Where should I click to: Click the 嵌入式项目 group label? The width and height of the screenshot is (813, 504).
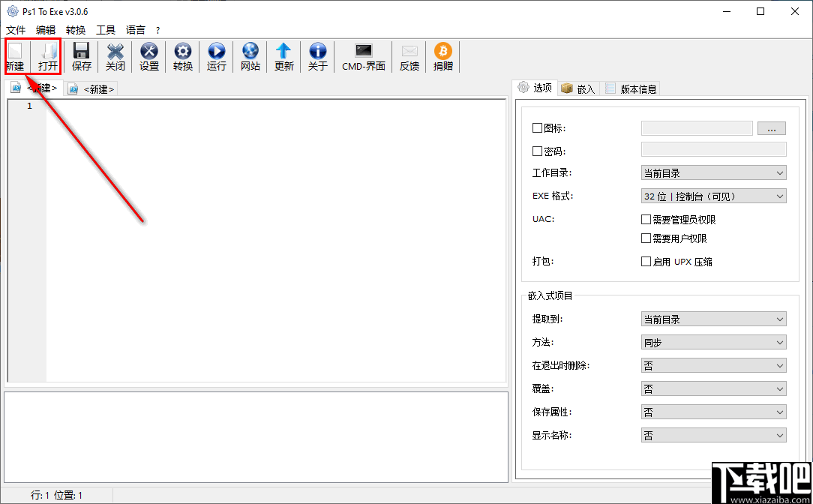click(550, 296)
